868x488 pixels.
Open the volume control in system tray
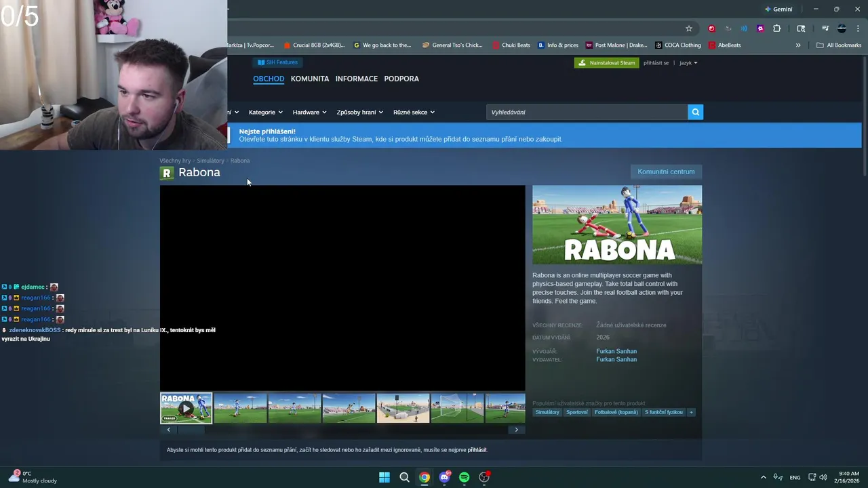pos(823,477)
